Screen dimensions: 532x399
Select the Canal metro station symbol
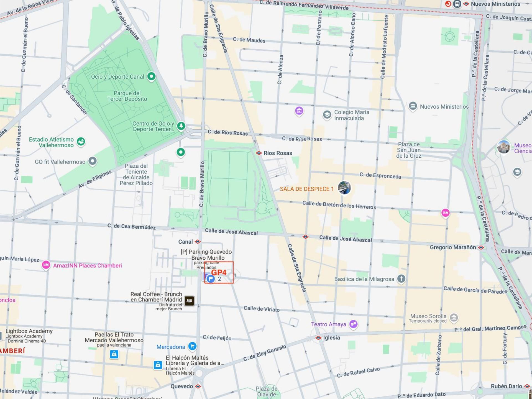(x=198, y=242)
